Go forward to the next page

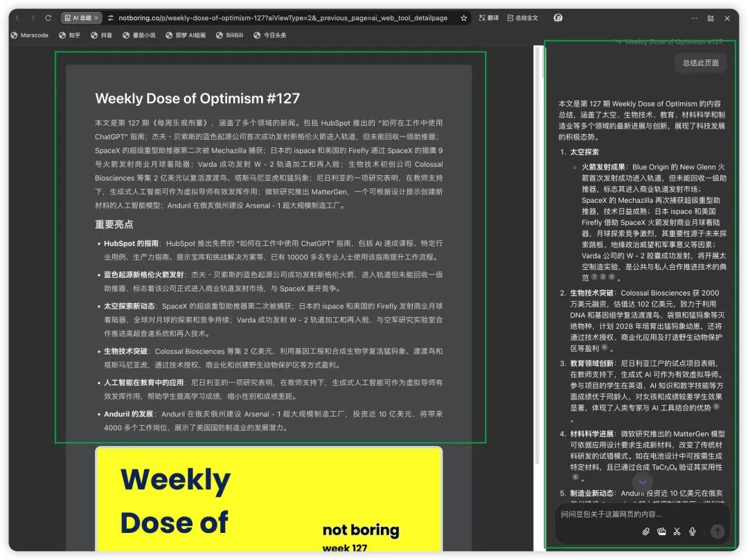[x=33, y=18]
